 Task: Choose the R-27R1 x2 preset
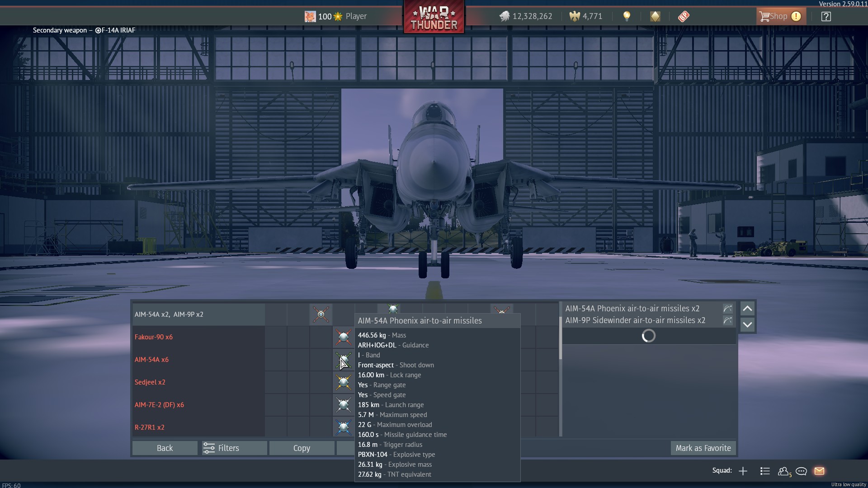point(198,427)
